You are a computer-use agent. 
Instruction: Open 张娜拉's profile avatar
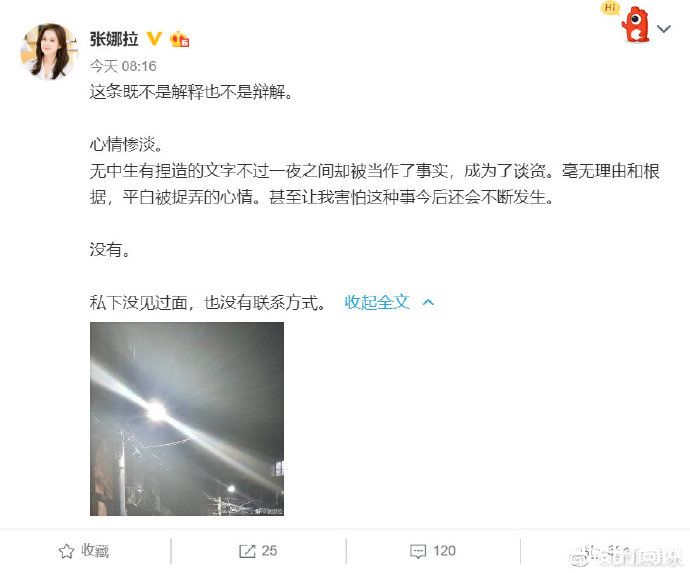click(x=49, y=51)
